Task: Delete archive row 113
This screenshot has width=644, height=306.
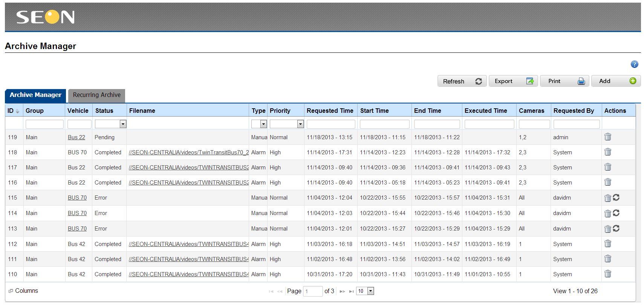Action: tap(607, 229)
